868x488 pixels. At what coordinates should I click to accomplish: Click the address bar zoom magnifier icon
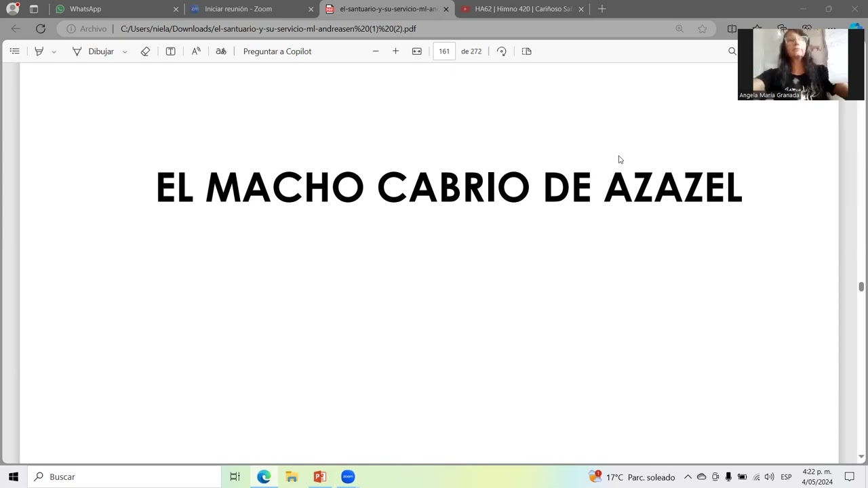(679, 28)
